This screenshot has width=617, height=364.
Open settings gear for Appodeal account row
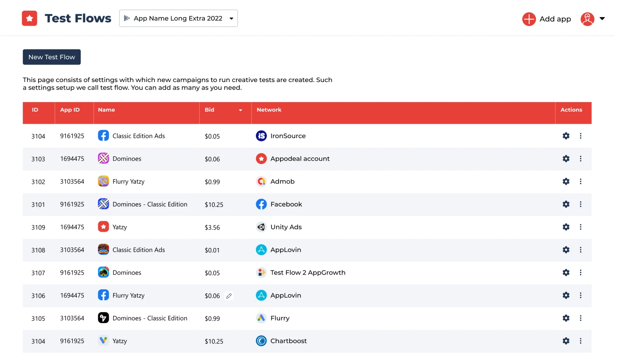566,159
